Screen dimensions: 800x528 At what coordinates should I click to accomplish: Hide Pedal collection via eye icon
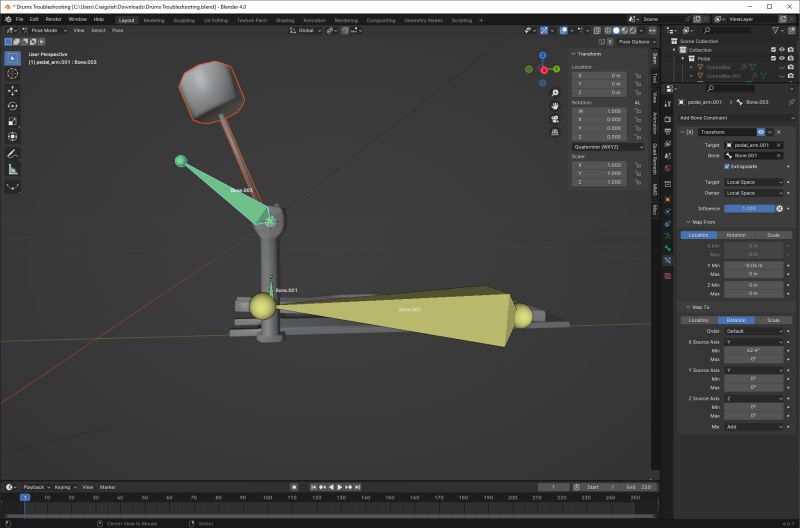(782, 59)
